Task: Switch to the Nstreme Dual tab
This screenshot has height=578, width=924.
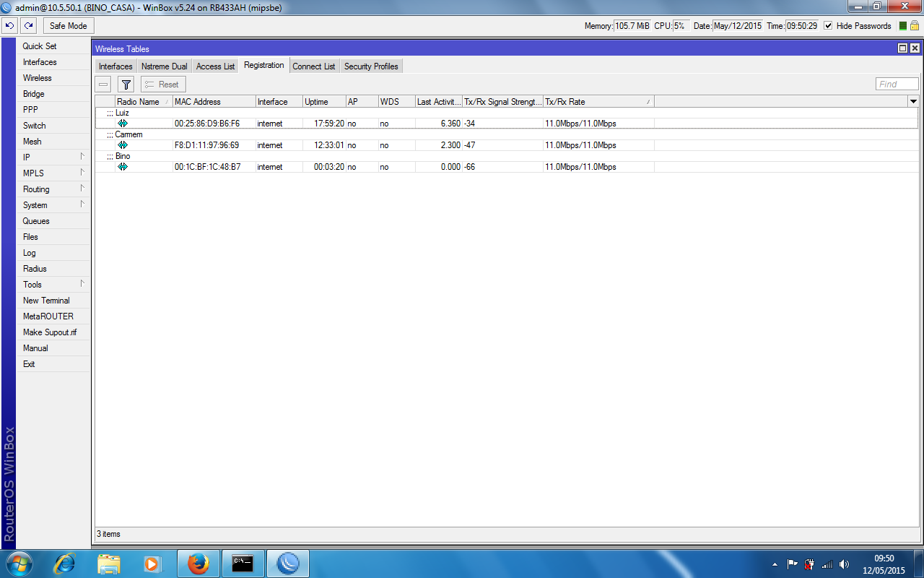Action: 165,66
